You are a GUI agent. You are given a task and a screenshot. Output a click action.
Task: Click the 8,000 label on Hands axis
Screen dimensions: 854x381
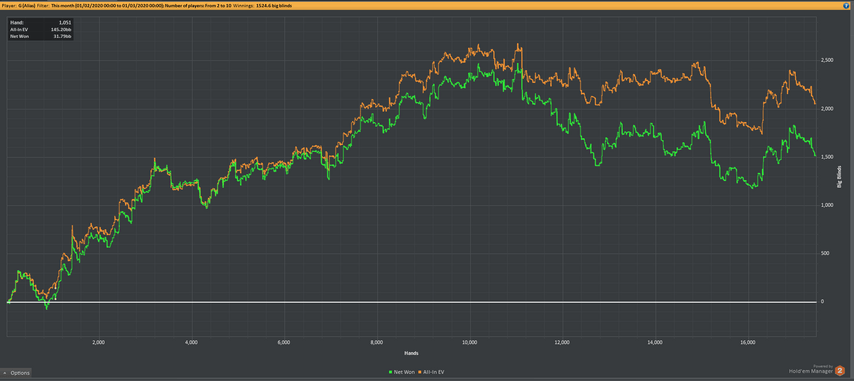377,343
